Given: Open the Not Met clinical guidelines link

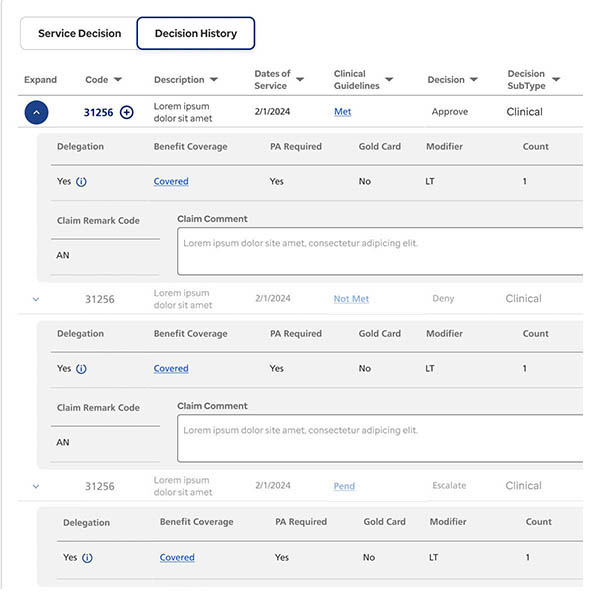Looking at the screenshot, I should coord(351,299).
